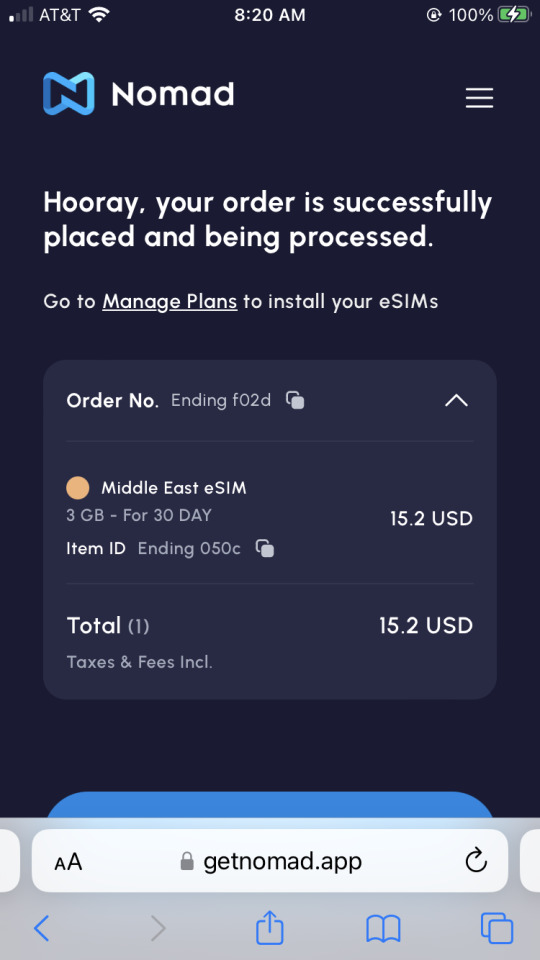Open Safari bookmarks
Screen dimensions: 540x960
coord(383,928)
